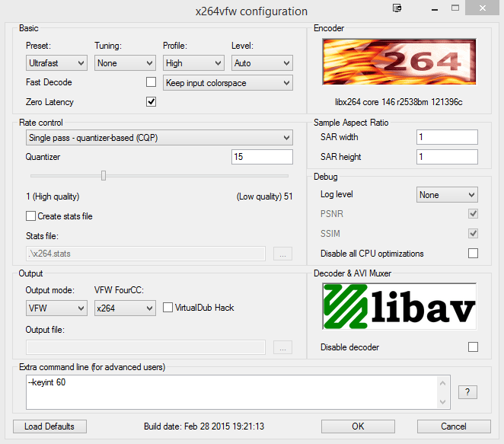Expand the Keep input colorspace dropdown
Image resolution: width=504 pixels, height=444 pixels.
click(228, 83)
